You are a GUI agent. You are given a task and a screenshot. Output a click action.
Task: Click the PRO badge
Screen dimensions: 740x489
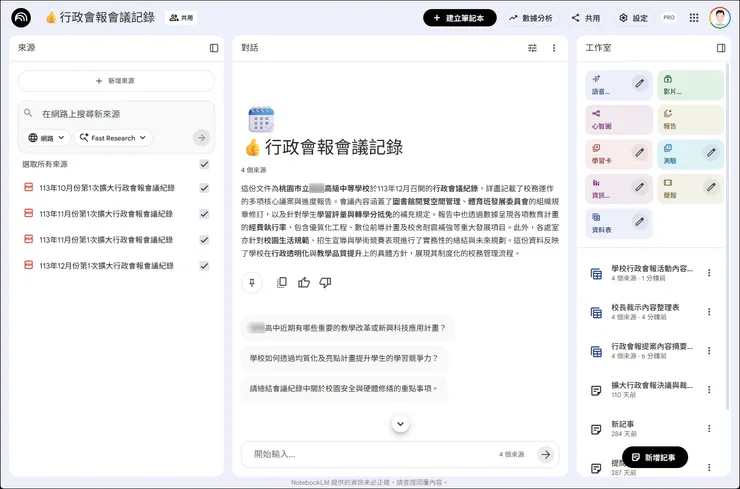click(669, 18)
